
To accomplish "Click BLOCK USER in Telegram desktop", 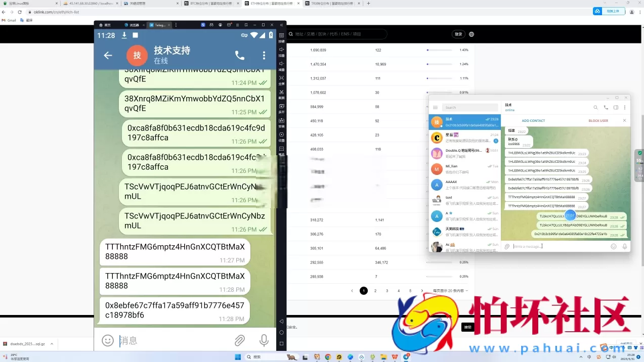I will tap(598, 120).
